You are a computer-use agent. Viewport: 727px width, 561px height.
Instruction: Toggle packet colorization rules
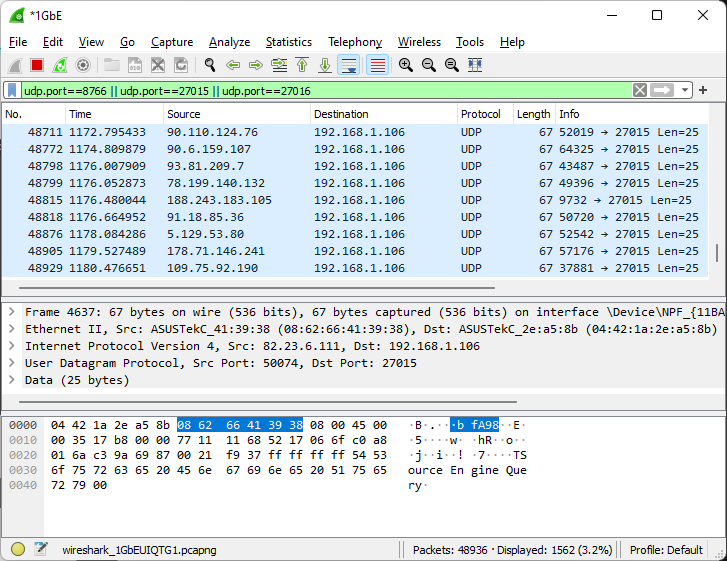pos(377,65)
